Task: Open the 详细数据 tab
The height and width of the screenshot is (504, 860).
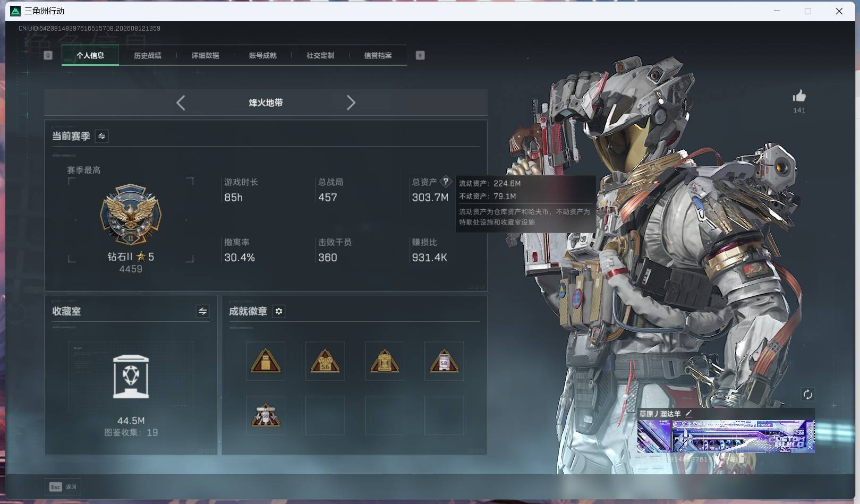Action: pos(205,55)
